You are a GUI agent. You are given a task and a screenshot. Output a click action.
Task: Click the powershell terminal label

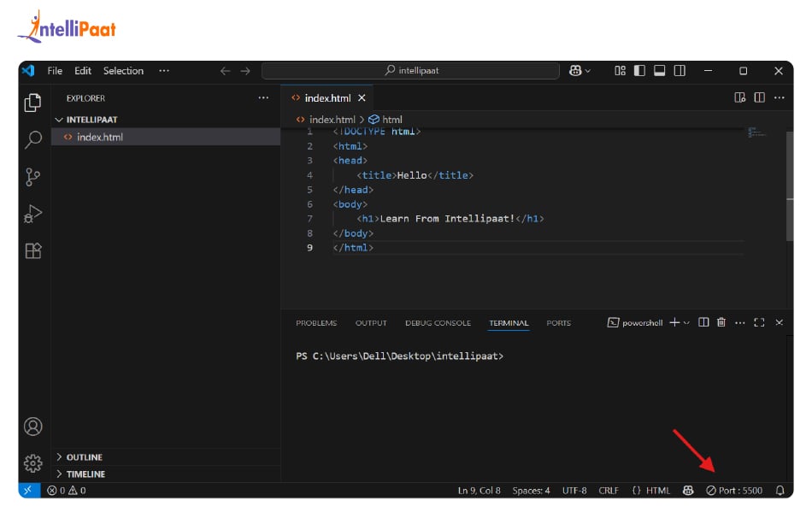(x=635, y=323)
